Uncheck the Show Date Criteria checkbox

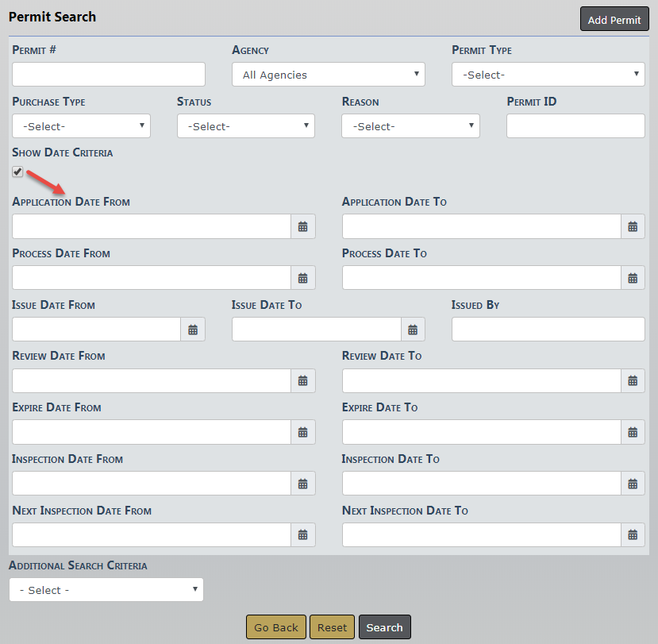click(x=17, y=172)
